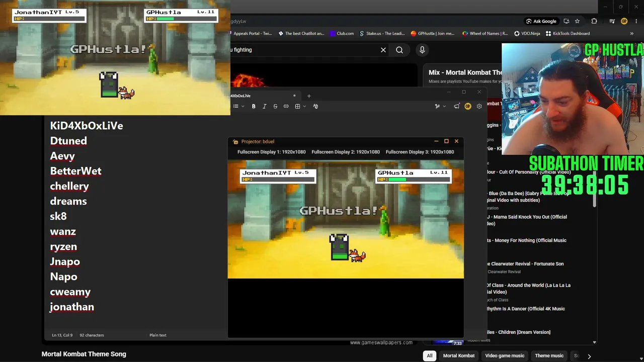Click the install app icon in address bar

567,21
